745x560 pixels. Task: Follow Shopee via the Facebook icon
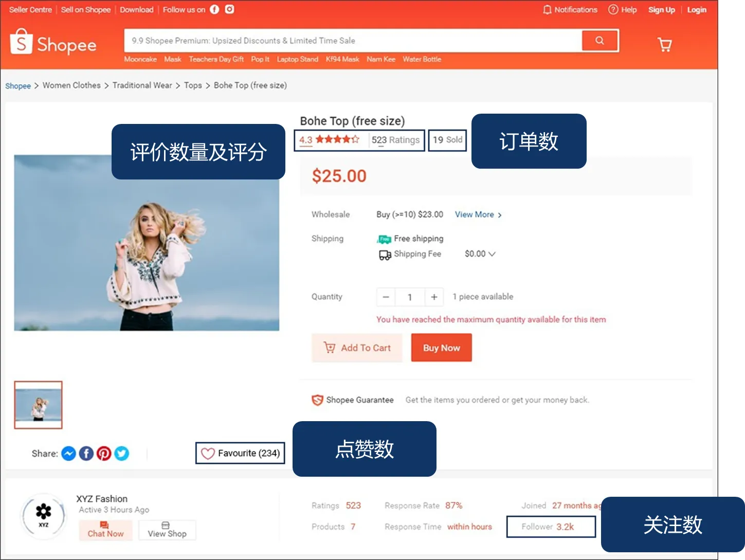click(x=214, y=9)
